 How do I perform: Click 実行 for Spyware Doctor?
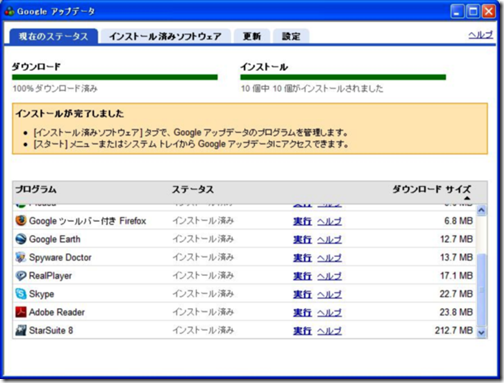tap(302, 258)
